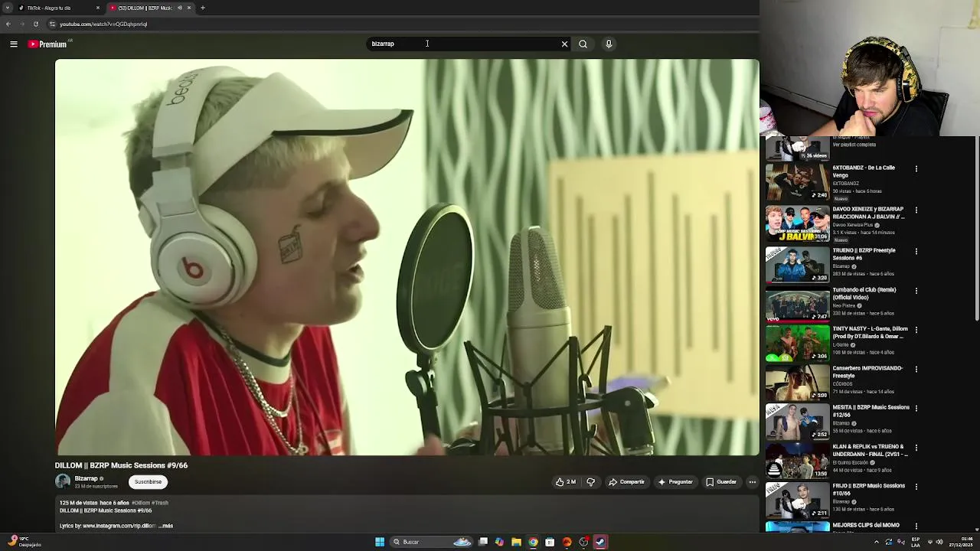Viewport: 980px width, 551px height.
Task: Open MESITA BZRP Music Sessions #12/66 title
Action: click(871, 411)
